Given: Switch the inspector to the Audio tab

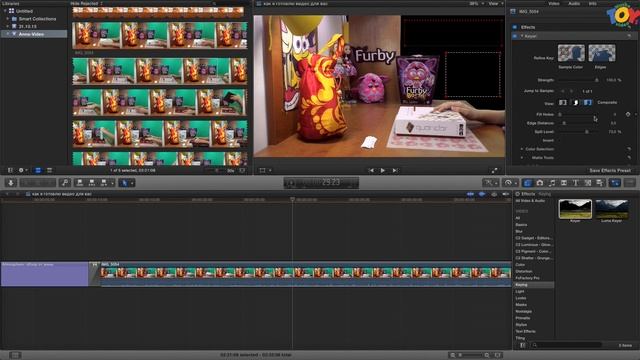Looking at the screenshot, I should [574, 4].
